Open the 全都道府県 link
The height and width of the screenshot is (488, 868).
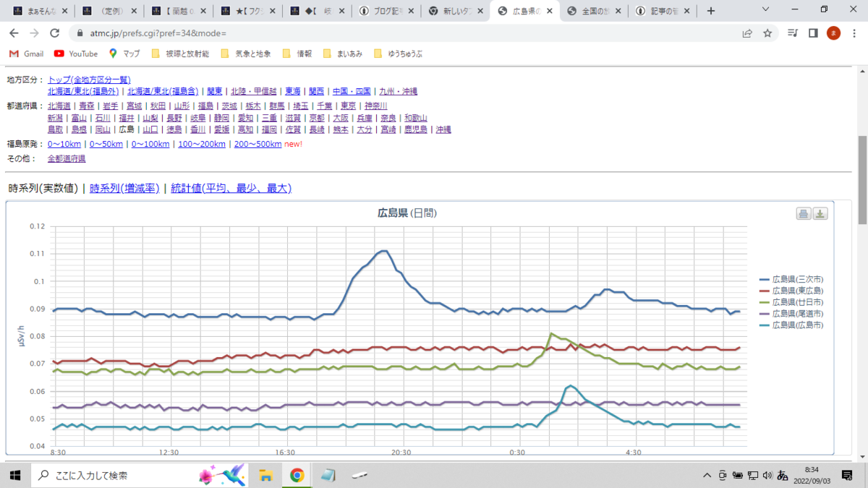(x=67, y=158)
